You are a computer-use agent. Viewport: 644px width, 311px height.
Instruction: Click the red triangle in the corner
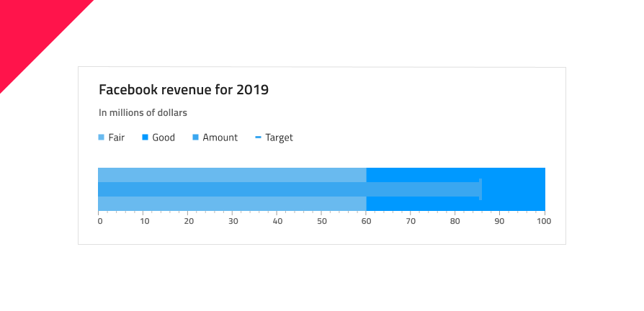tap(29, 29)
